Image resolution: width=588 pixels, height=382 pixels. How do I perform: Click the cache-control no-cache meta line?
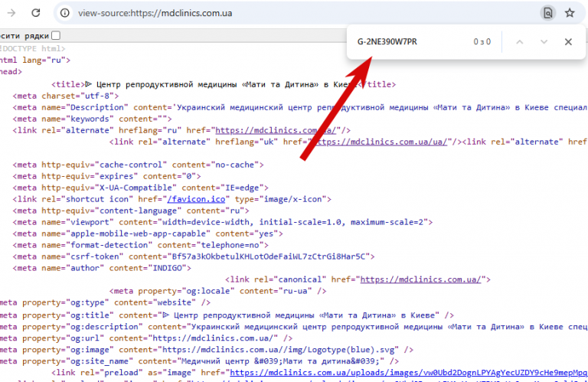pos(138,165)
